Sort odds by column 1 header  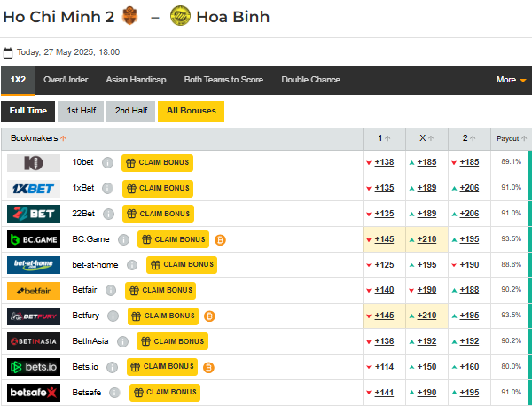[x=384, y=138]
